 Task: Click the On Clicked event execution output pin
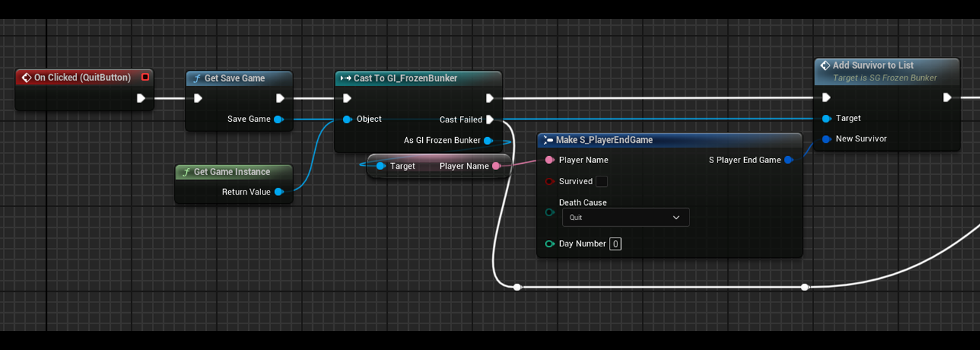click(x=141, y=98)
